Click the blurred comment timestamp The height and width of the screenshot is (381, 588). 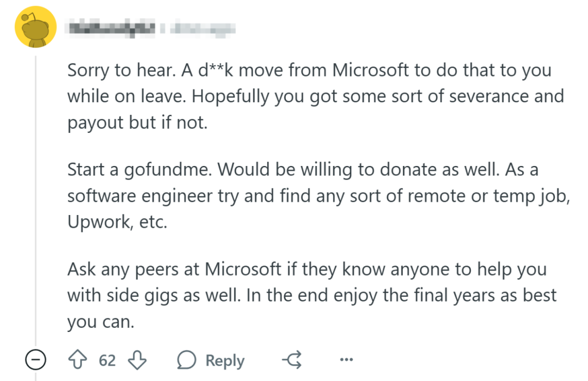[203, 29]
